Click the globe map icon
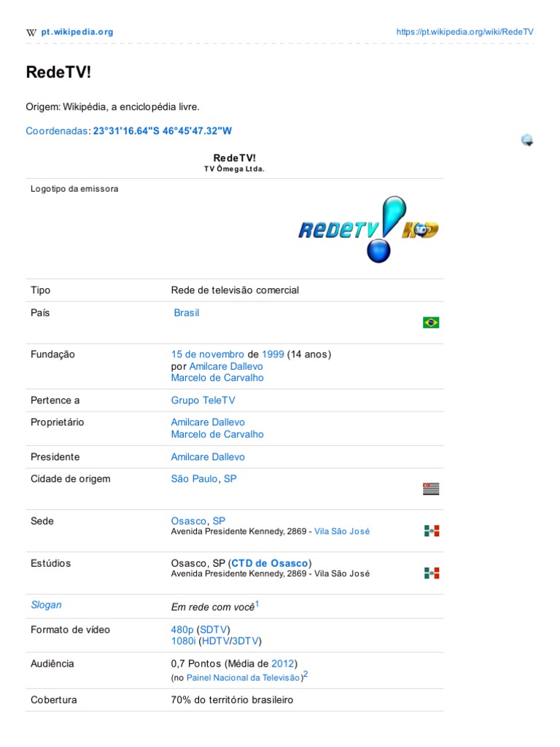The image size is (560, 747). coord(527,140)
